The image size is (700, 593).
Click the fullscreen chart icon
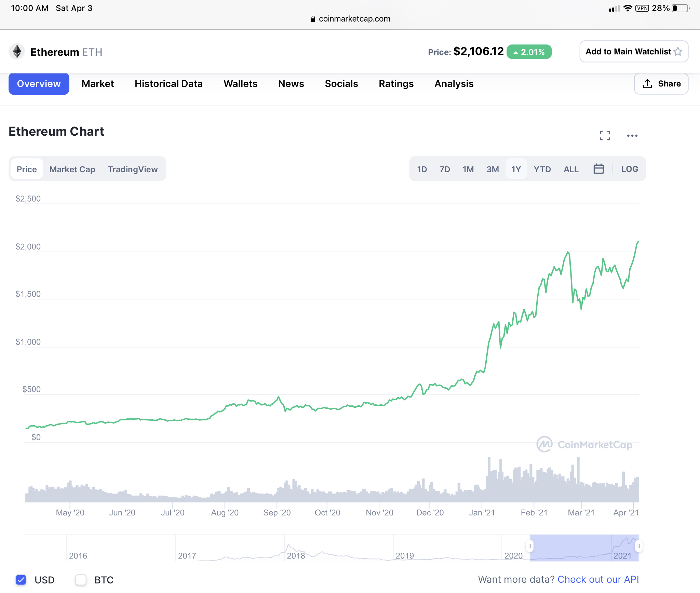pyautogui.click(x=605, y=136)
